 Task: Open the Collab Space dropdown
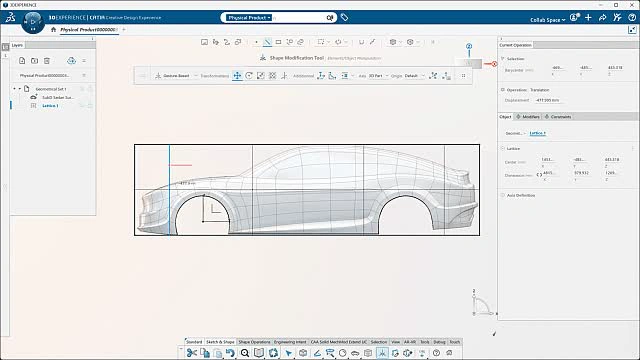(x=548, y=20)
